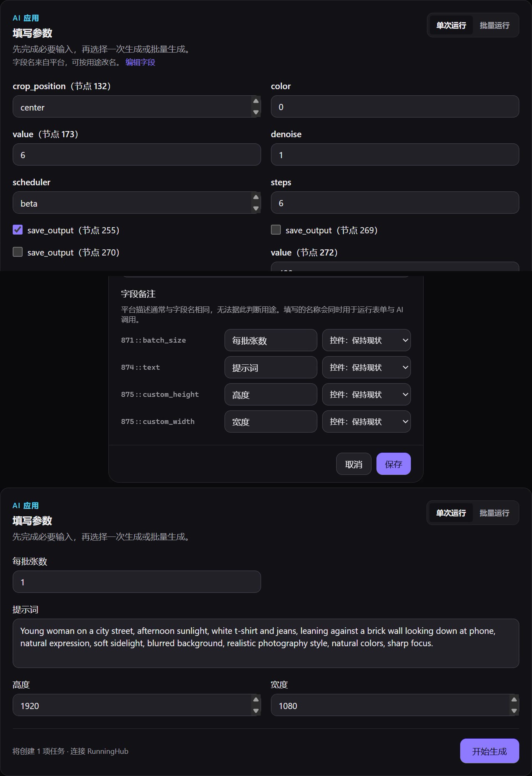Increase 宽度 value with up arrow
Screen dimensions: 532x776
tap(514, 699)
